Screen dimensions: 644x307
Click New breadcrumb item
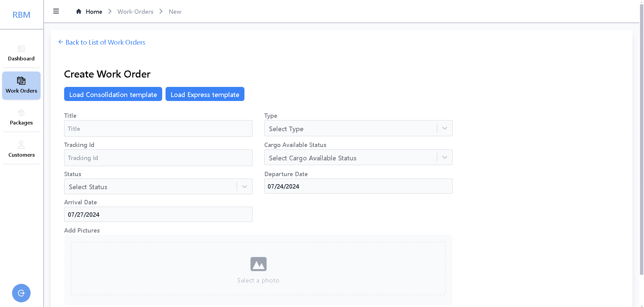(x=175, y=12)
